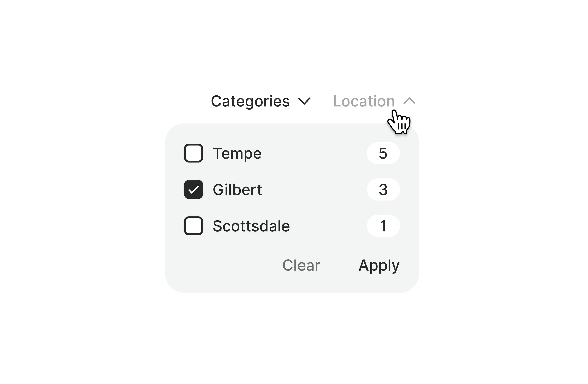Click blank row space between Tempe and 5
The height and width of the screenshot is (384, 588).
(314, 153)
